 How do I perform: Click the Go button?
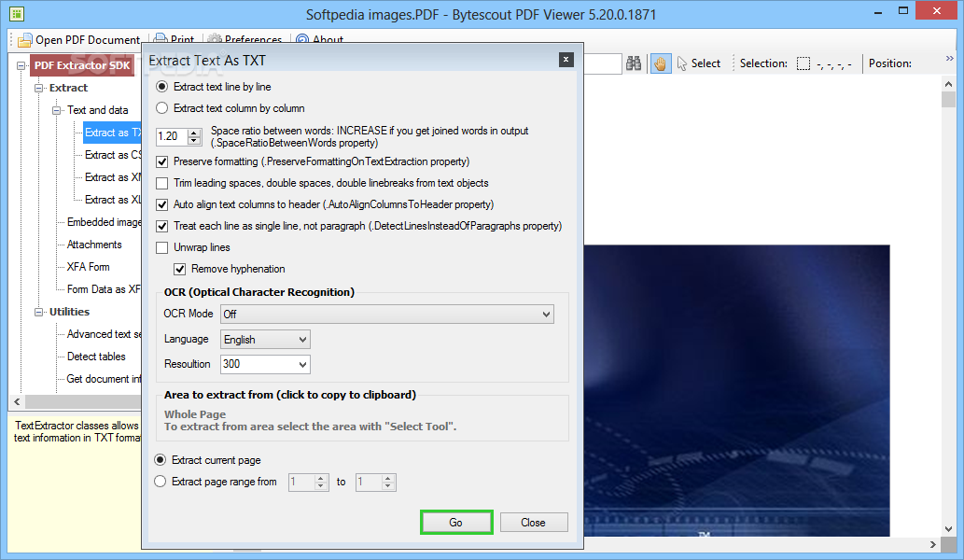(x=456, y=523)
